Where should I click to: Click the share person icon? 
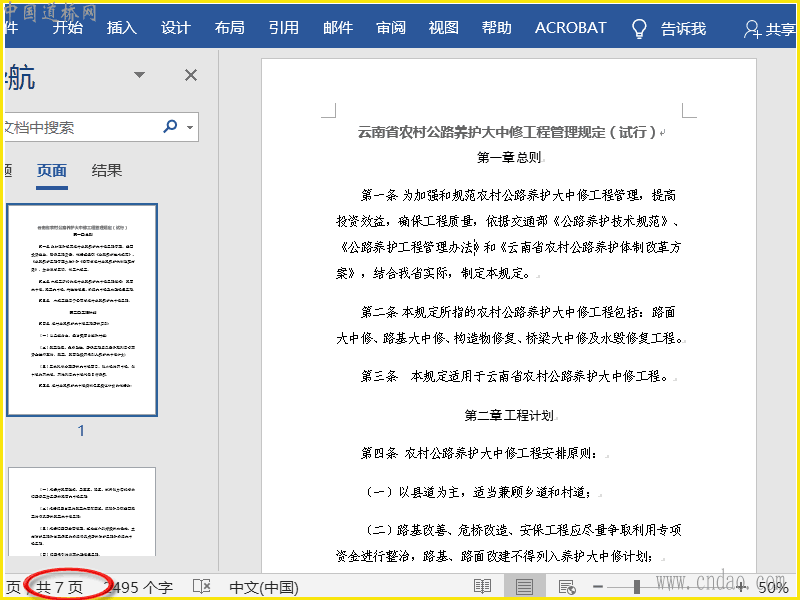pyautogui.click(x=752, y=29)
